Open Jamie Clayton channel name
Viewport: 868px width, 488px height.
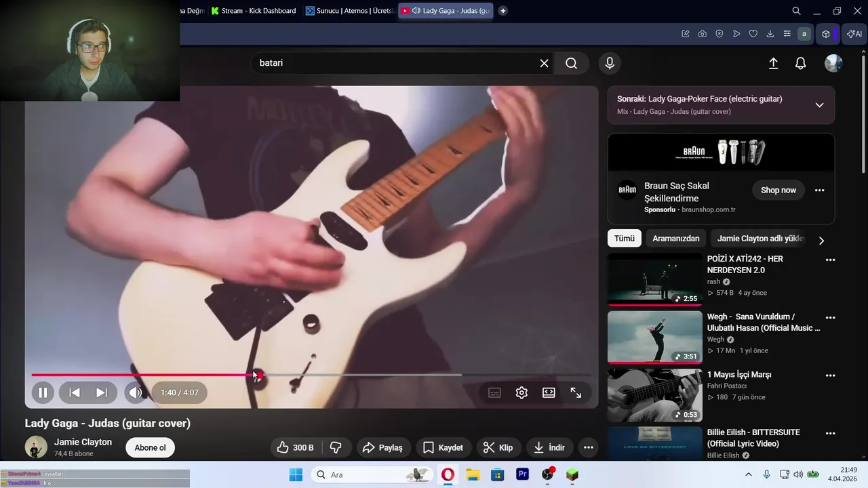[x=83, y=442]
